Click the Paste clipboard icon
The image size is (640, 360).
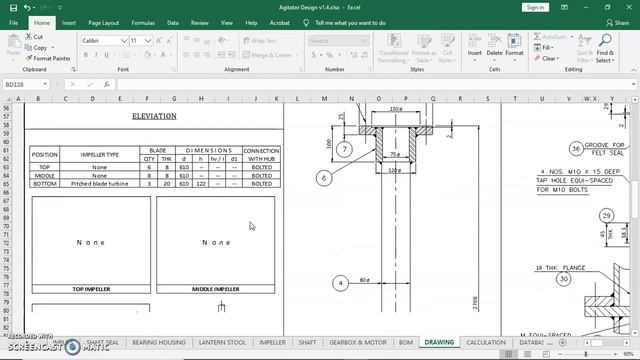coord(13,42)
